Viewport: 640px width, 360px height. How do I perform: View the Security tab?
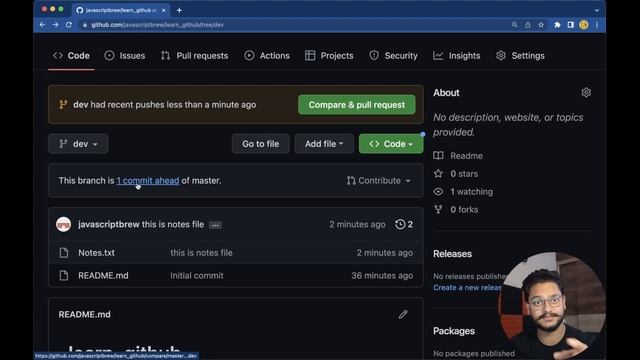click(x=393, y=56)
